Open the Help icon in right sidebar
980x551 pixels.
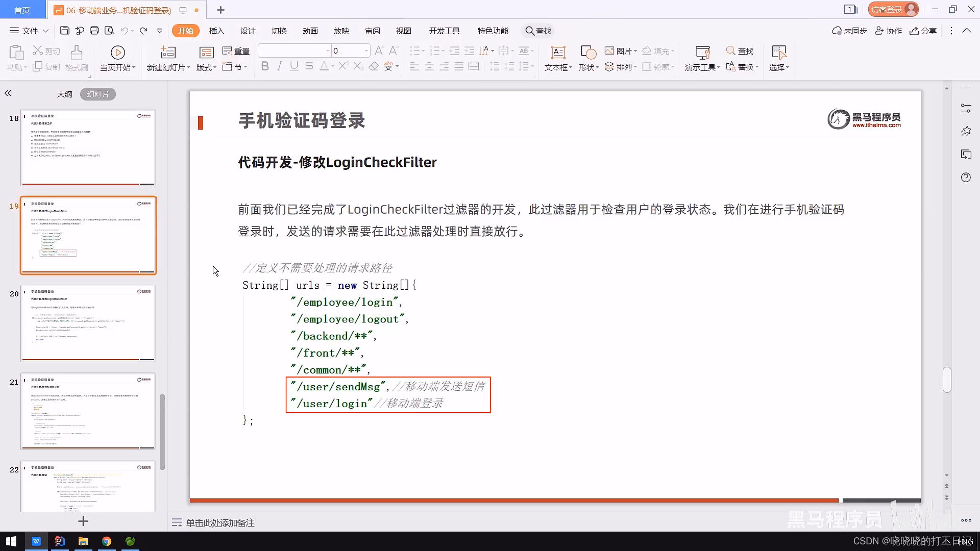[966, 178]
